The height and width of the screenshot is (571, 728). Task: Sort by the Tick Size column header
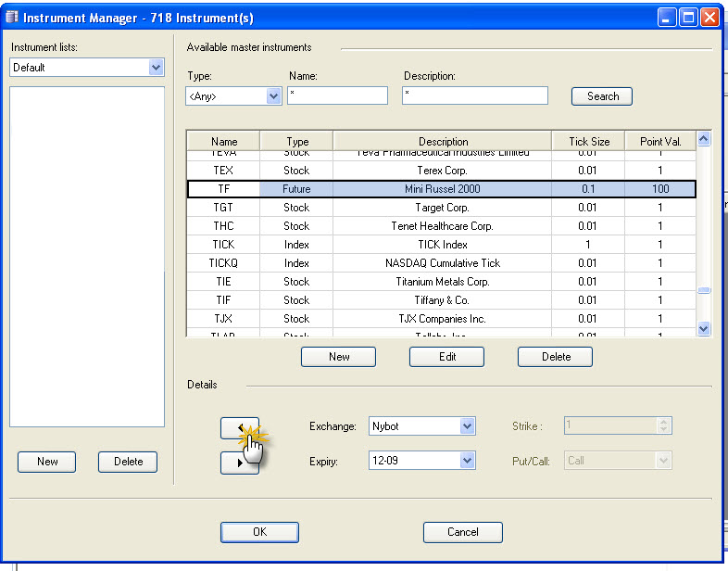click(x=588, y=142)
